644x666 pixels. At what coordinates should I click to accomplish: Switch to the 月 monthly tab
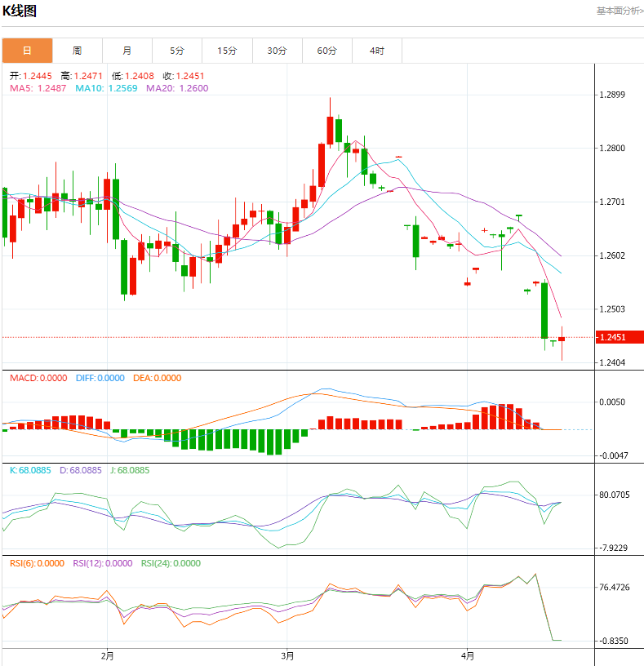point(127,51)
